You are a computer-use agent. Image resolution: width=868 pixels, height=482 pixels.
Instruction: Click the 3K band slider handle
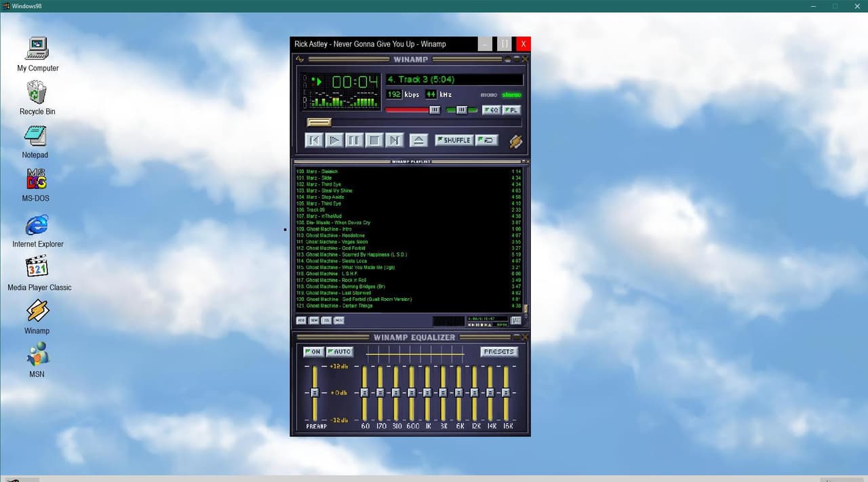click(x=443, y=393)
